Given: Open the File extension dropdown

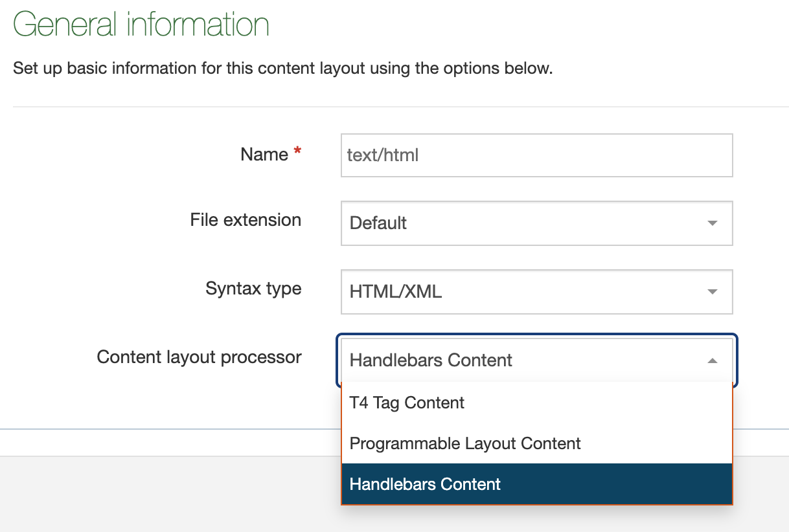Looking at the screenshot, I should pos(536,223).
